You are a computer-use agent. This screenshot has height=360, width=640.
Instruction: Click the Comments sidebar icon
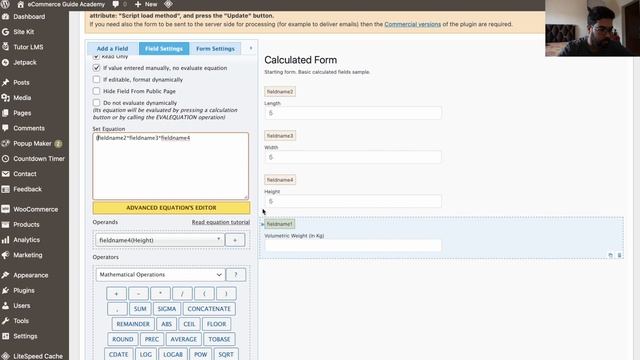(x=5, y=128)
